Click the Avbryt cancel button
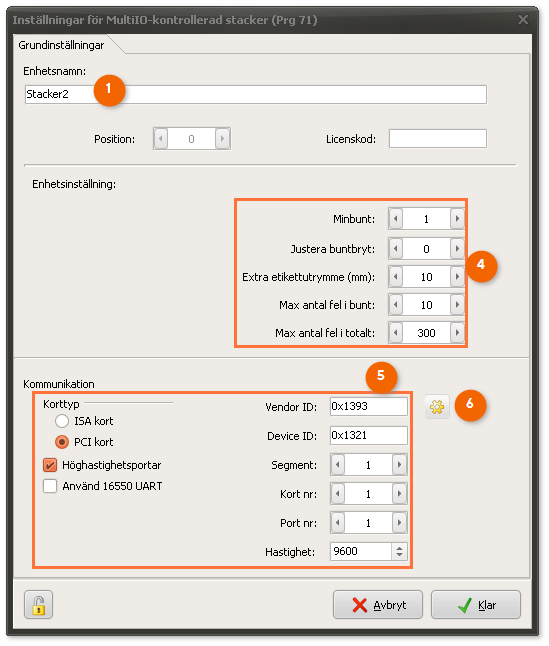The image size is (549, 646). coord(378,604)
